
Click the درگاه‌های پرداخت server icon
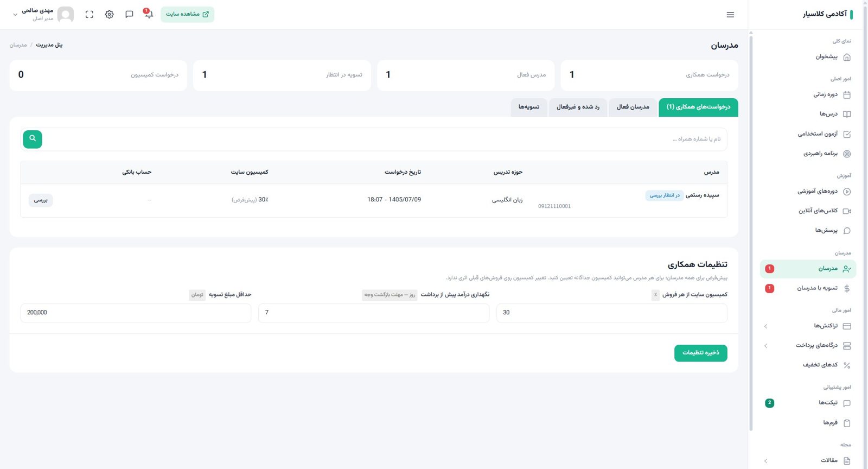pyautogui.click(x=847, y=346)
